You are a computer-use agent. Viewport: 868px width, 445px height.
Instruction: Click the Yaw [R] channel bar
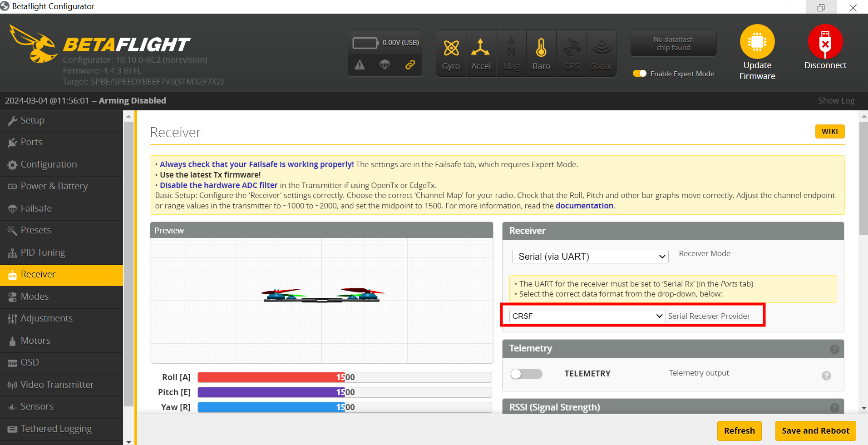coord(345,407)
